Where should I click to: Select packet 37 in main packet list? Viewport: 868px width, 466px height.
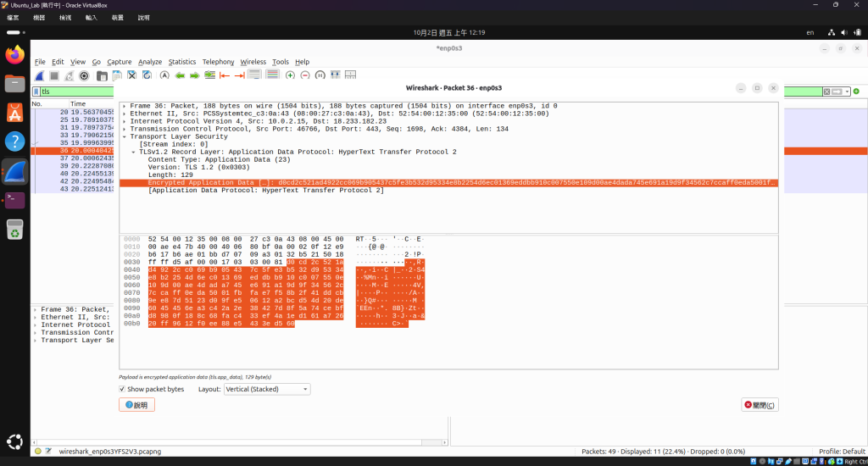73,158
